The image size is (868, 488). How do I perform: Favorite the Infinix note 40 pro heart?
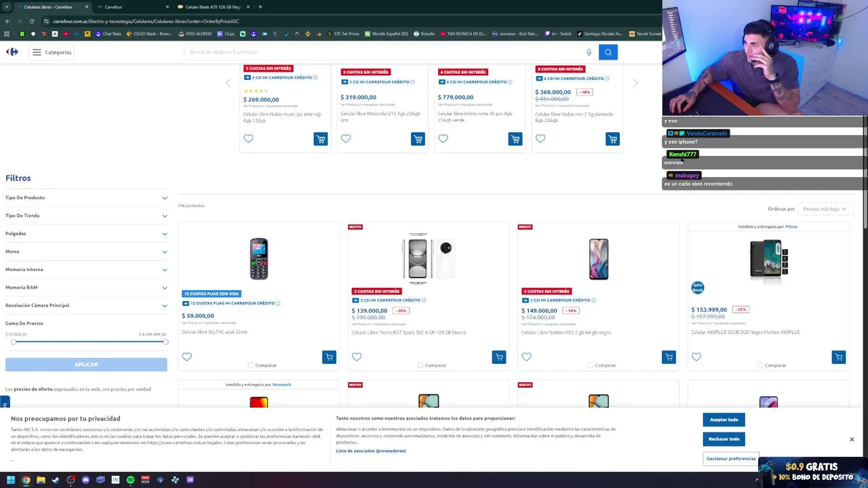click(443, 138)
